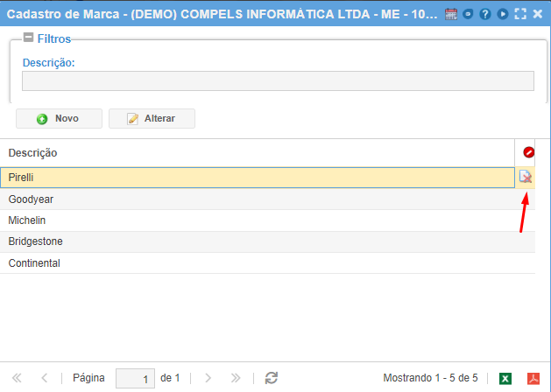Go to previous page arrow
551x392 pixels.
[45, 378]
